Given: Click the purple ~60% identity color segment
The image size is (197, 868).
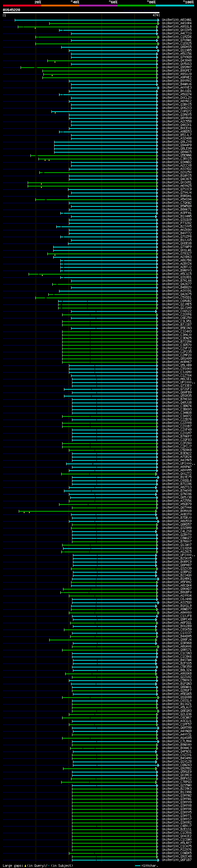Looking at the screenshot, I should (98, 6).
